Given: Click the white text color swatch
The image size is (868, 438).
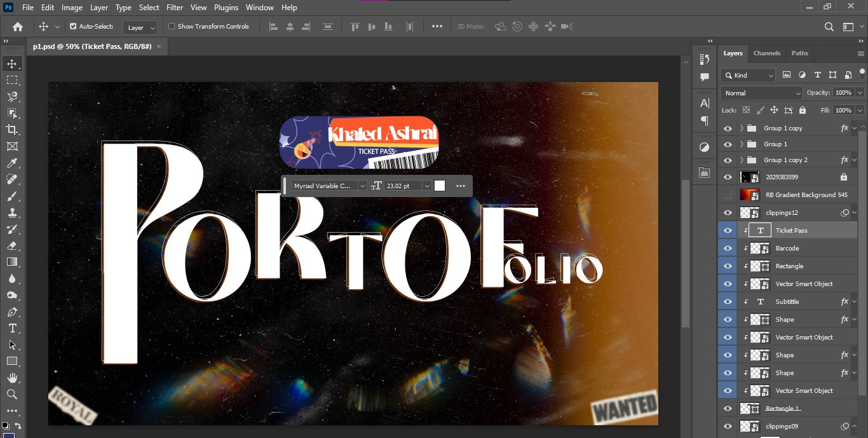Looking at the screenshot, I should (x=440, y=186).
